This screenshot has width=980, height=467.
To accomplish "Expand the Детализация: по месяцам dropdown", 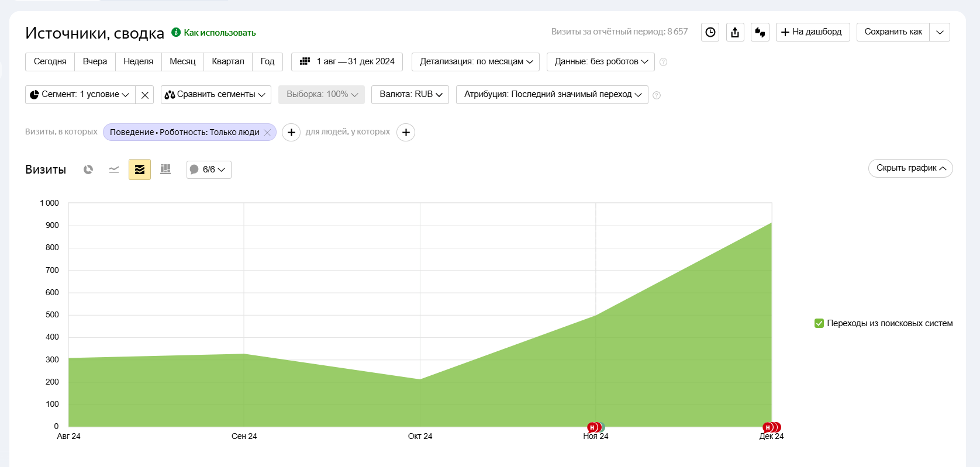I will coord(477,61).
